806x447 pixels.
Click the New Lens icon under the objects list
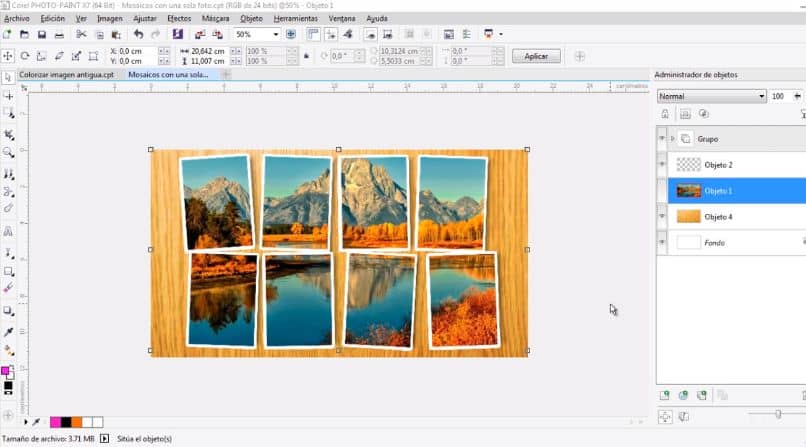coord(683,395)
